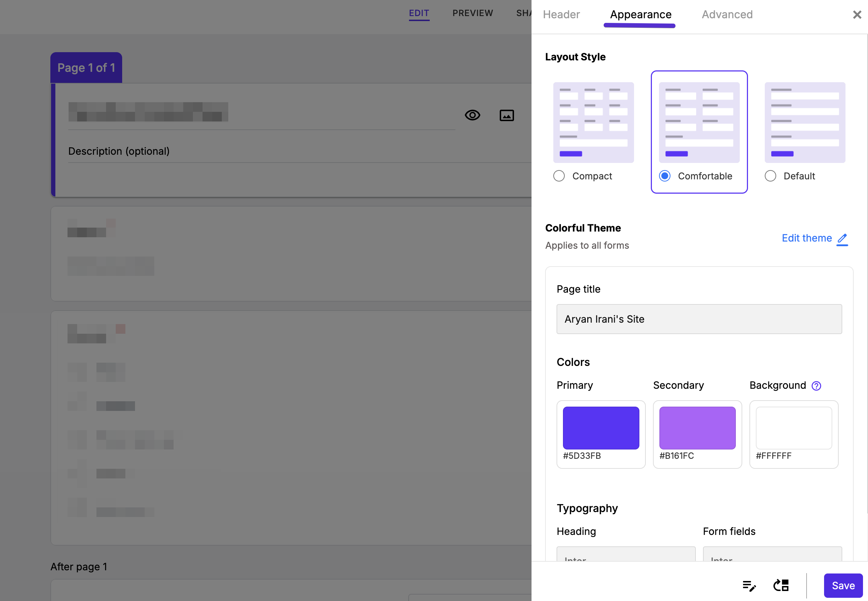
Task: Click the edit list icon beside Save
Action: tap(749, 586)
